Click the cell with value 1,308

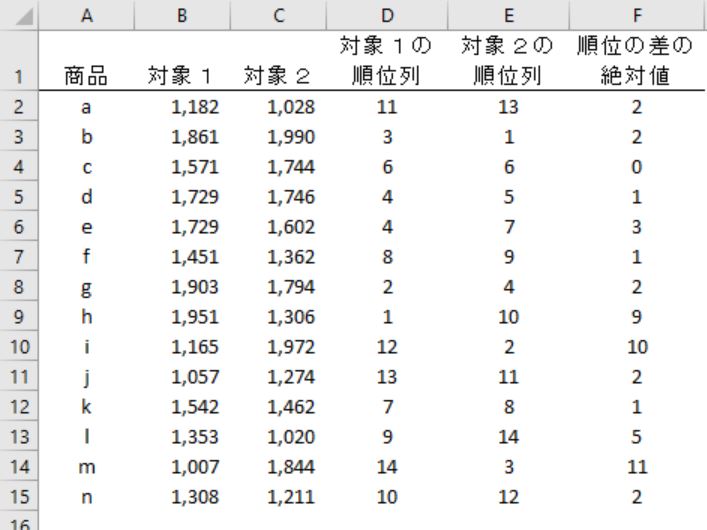click(182, 497)
